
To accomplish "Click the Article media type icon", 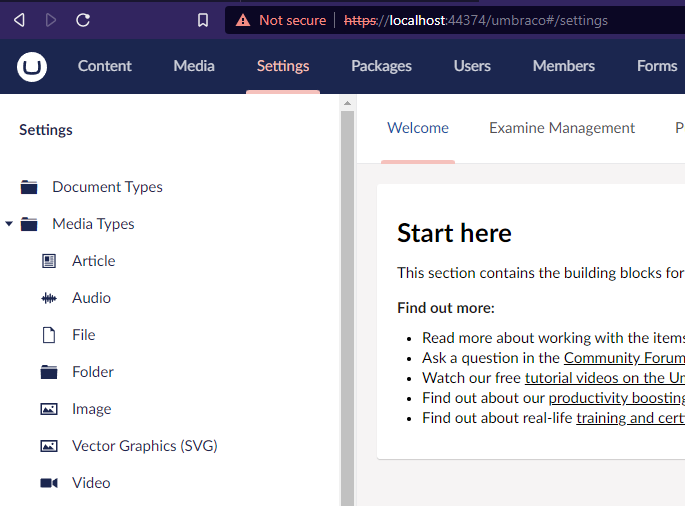I will tap(49, 261).
